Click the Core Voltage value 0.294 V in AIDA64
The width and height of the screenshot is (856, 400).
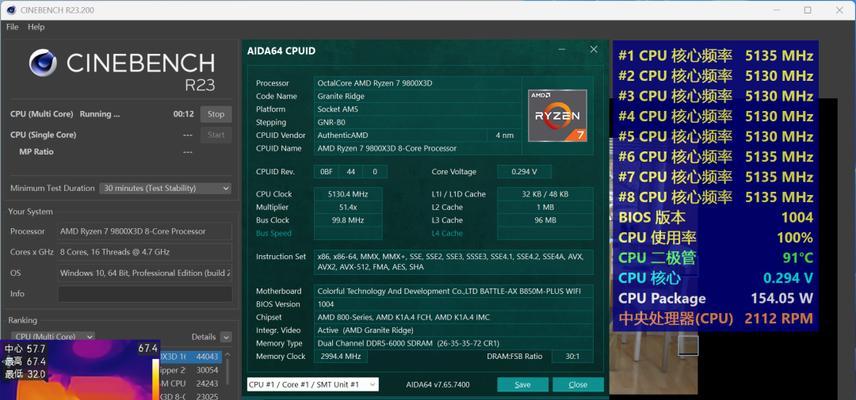tap(524, 172)
